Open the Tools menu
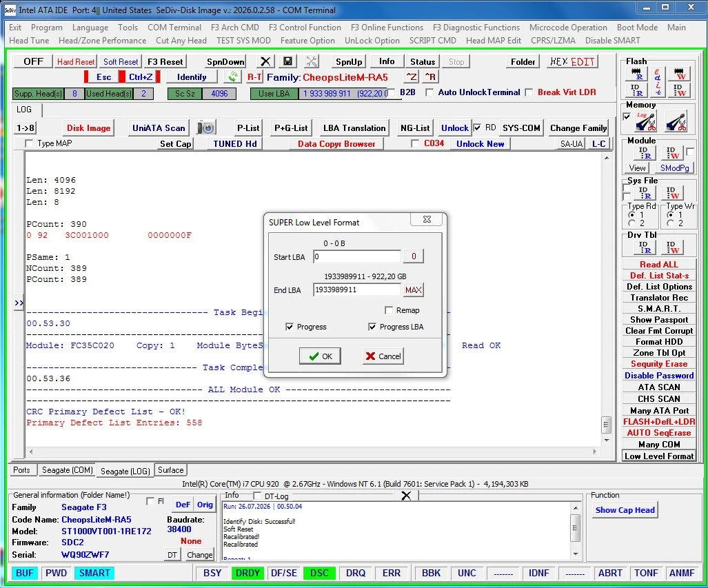Viewport: 708px width, 588px height. (128, 28)
